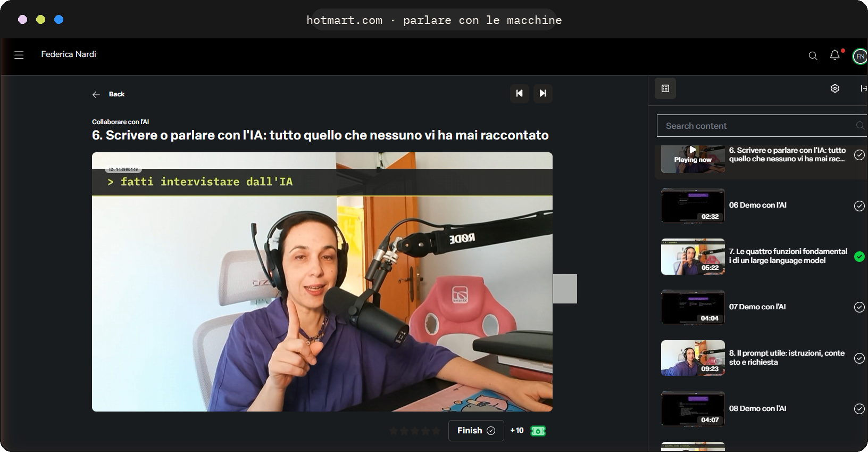
Task: Collapse the lessons sidebar
Action: 864,88
